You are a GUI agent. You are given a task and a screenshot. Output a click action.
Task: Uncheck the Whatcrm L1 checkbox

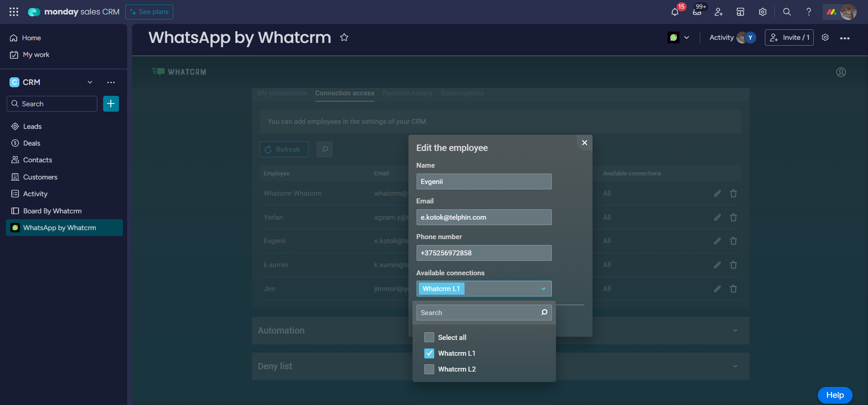click(429, 353)
